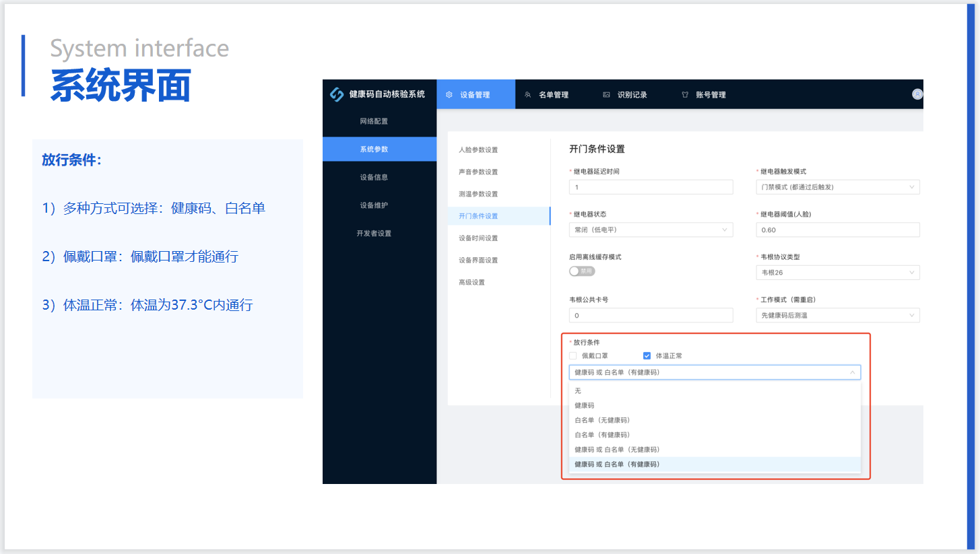This screenshot has height=554, width=980.
Task: Click the 韦根公共卡号 input field
Action: tap(651, 315)
